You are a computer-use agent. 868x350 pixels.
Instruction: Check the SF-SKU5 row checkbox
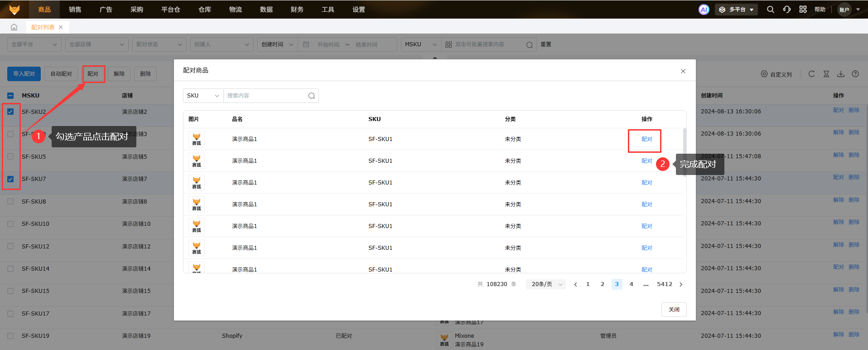pos(10,156)
